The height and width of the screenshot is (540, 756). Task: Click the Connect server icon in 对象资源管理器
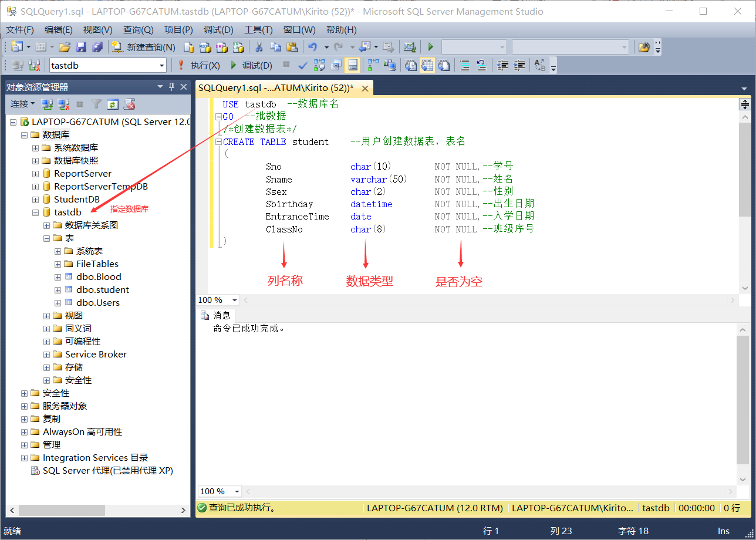pyautogui.click(x=46, y=104)
